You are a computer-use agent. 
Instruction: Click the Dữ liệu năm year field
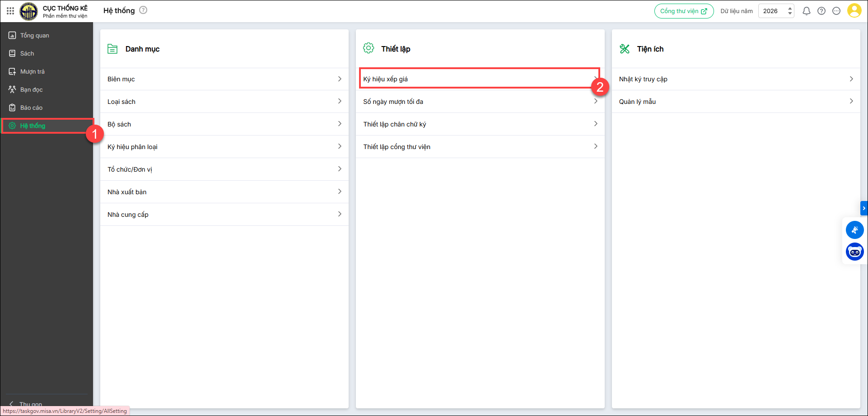(771, 11)
